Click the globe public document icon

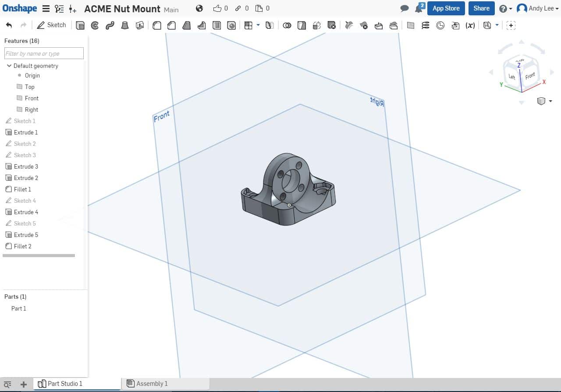[199, 8]
